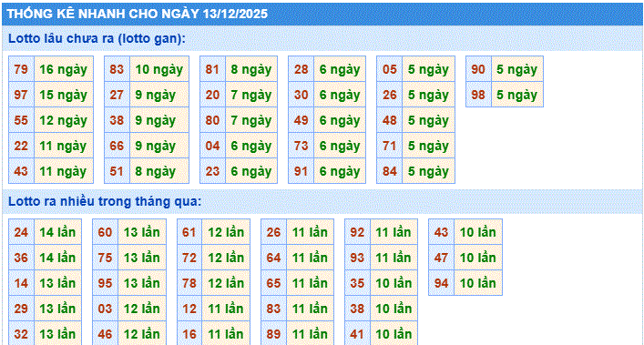Image resolution: width=644 pixels, height=345 pixels.
Task: Click lotto number 91
Action: [301, 171]
